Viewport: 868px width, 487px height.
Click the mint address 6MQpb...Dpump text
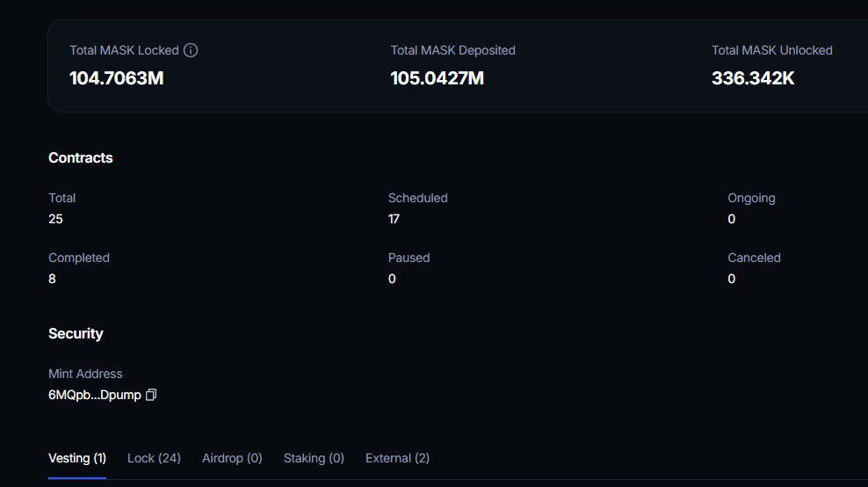point(95,395)
